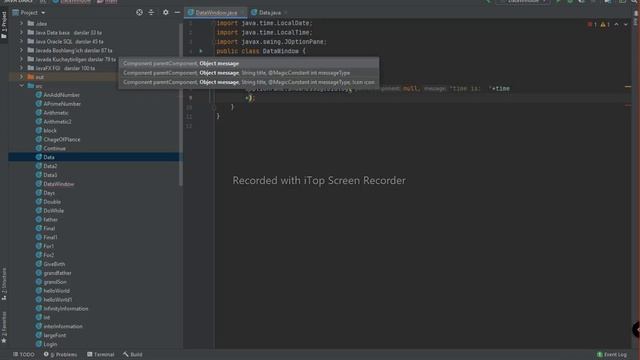Select the Data3 class file
The image size is (640, 360).
pyautogui.click(x=46, y=175)
